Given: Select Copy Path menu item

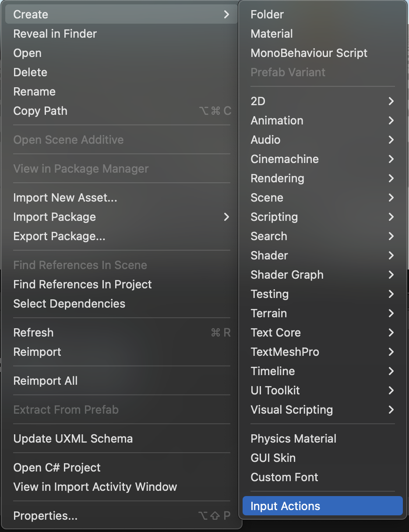Looking at the screenshot, I should [x=40, y=111].
